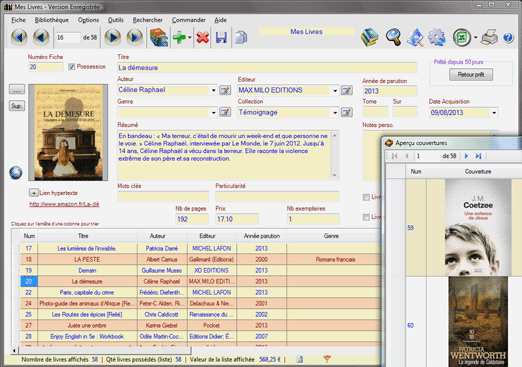522x367 pixels.
Task: Go to first record arrow
Action: [19, 37]
